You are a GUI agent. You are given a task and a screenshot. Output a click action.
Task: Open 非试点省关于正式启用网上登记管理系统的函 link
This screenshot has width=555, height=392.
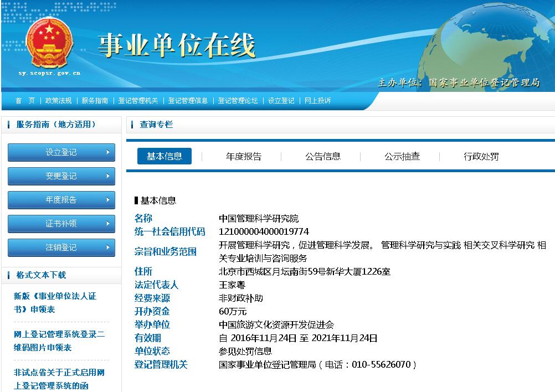tap(59, 379)
